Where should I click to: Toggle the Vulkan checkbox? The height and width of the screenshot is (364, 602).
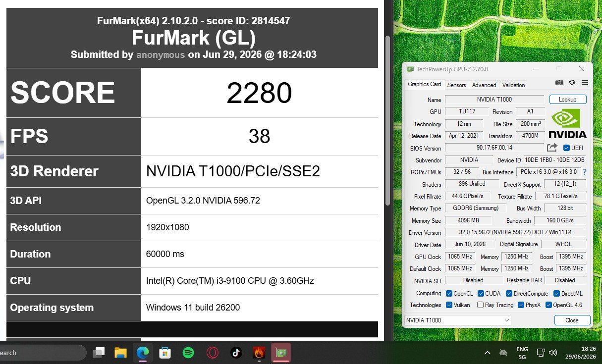tap(449, 305)
